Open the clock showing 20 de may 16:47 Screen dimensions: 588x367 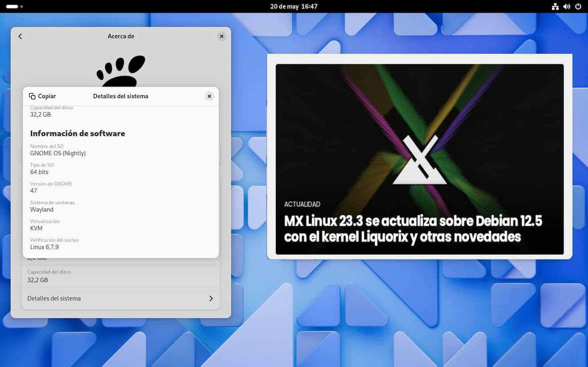(x=294, y=7)
